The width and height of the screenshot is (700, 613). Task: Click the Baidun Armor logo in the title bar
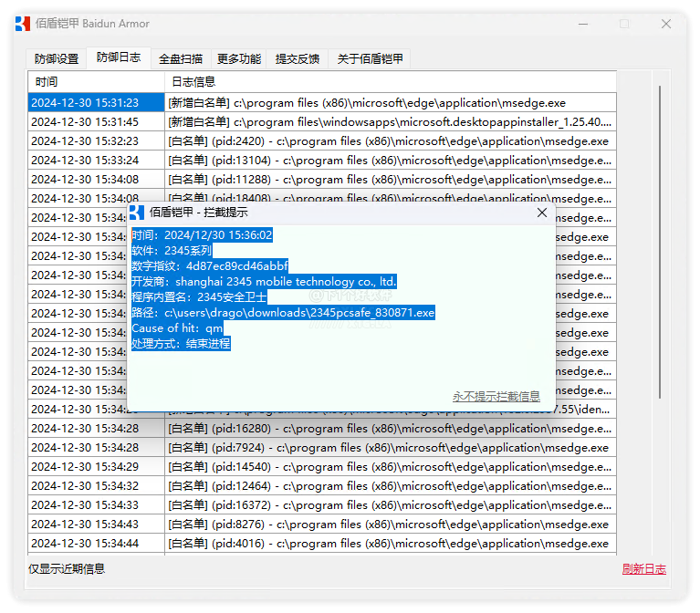click(22, 24)
